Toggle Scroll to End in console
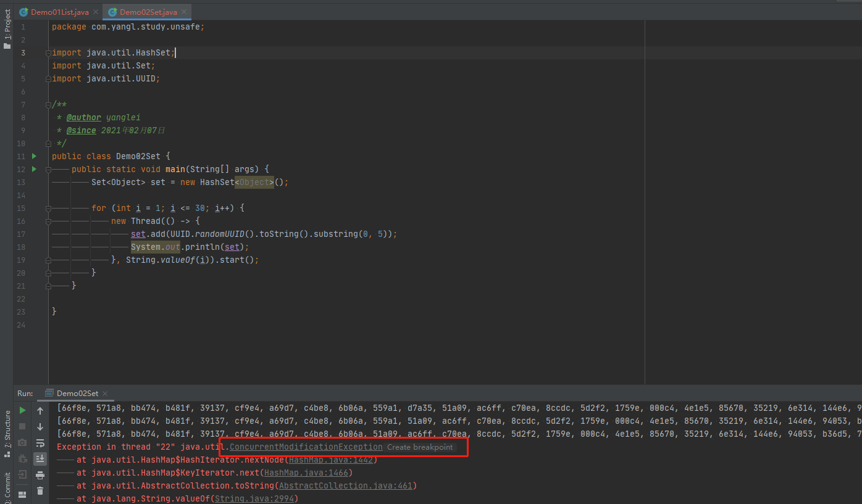The width and height of the screenshot is (862, 504). [x=40, y=458]
